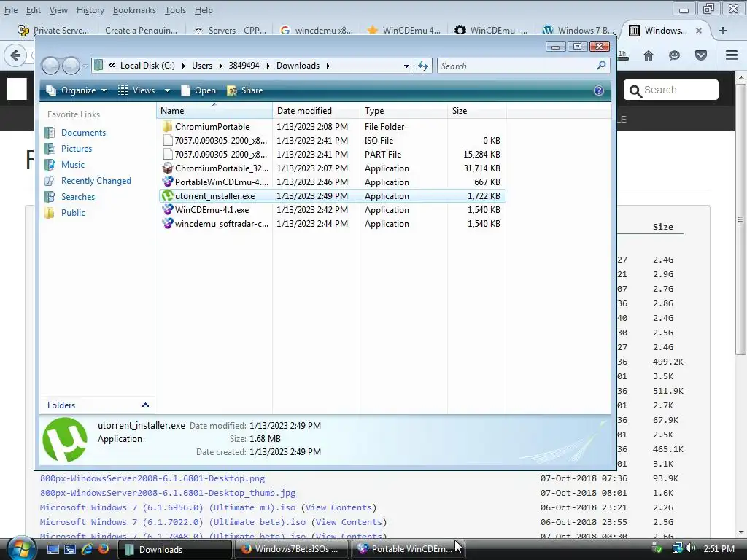Expand the Views dropdown arrow
This screenshot has width=747, height=560.
pos(167,90)
